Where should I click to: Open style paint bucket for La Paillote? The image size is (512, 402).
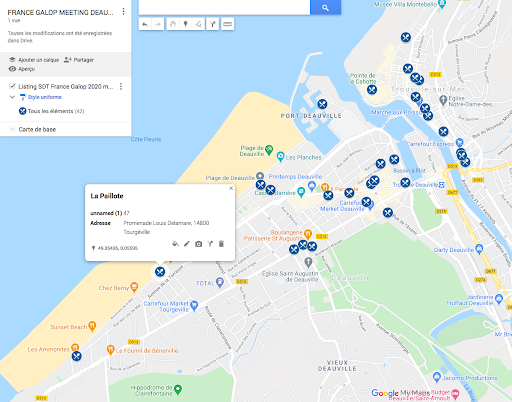click(x=175, y=244)
